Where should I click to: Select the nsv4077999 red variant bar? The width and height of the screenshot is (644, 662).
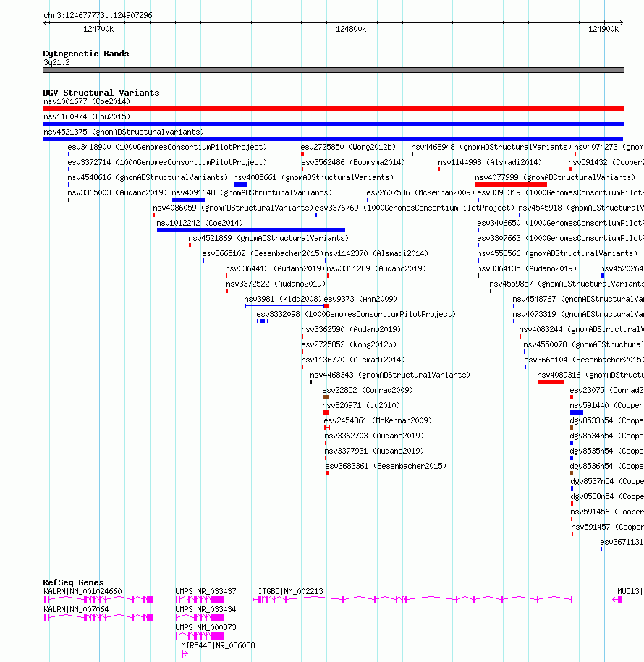point(511,184)
